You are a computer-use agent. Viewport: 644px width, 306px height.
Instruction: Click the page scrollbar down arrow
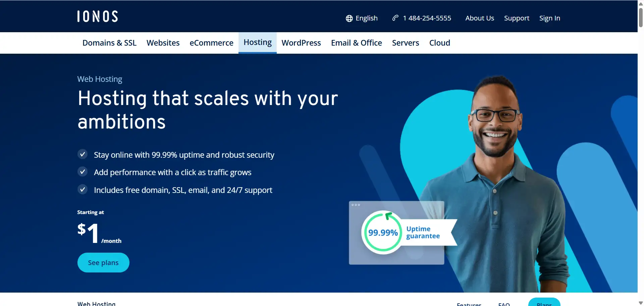pyautogui.click(x=641, y=303)
